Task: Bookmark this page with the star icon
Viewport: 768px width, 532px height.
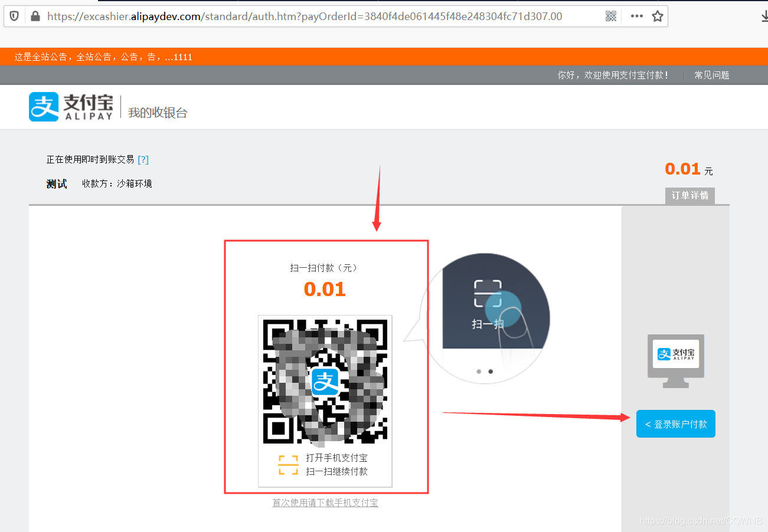Action: point(658,17)
